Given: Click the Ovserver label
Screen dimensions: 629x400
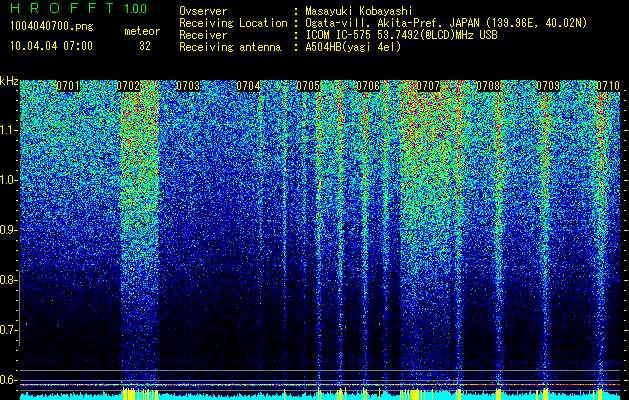Looking at the screenshot, I should point(203,11).
